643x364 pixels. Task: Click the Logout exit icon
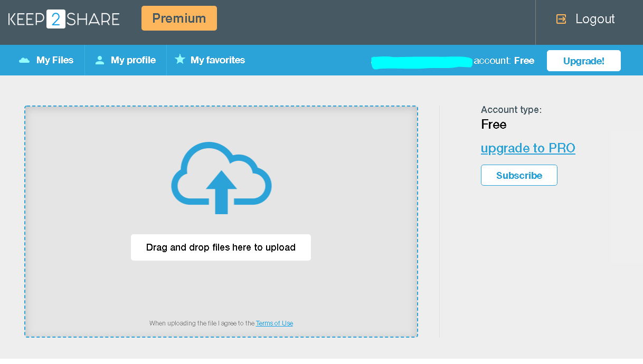pyautogui.click(x=561, y=18)
